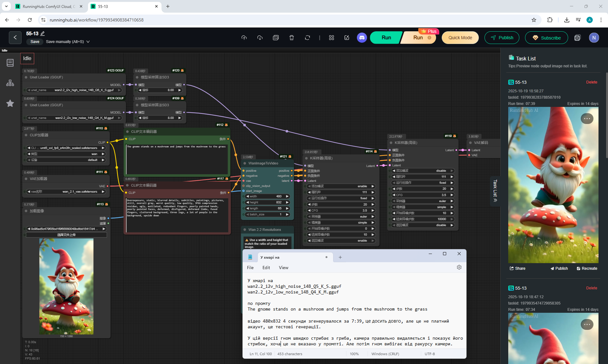The width and height of the screenshot is (608, 364).
Task: Open the Edit menu in Notepad
Action: (266, 268)
